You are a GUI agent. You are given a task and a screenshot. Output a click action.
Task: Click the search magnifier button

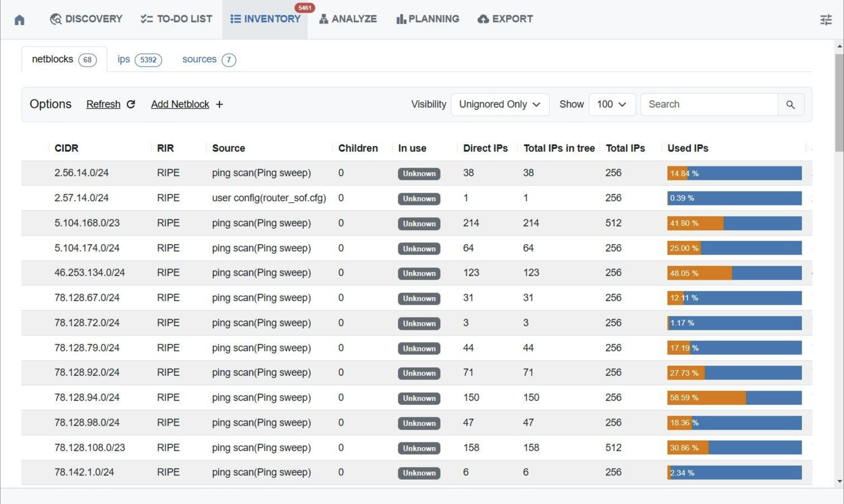(x=790, y=105)
